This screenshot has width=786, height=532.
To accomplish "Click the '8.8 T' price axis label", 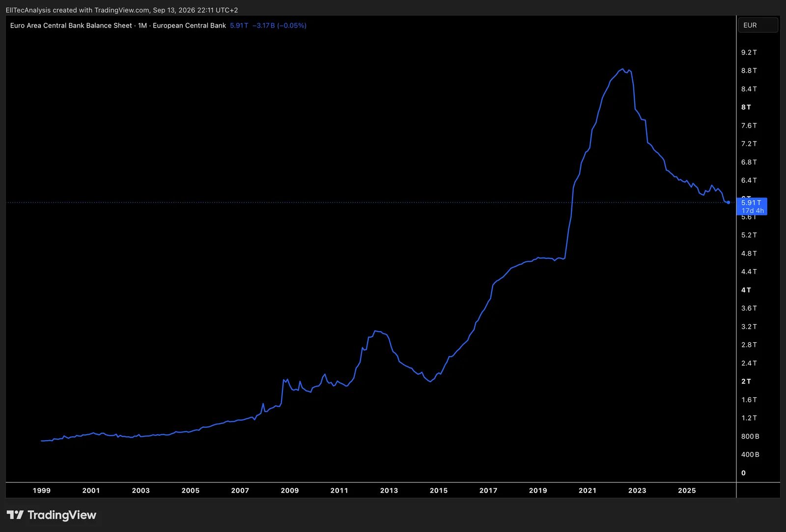I will 749,71.
